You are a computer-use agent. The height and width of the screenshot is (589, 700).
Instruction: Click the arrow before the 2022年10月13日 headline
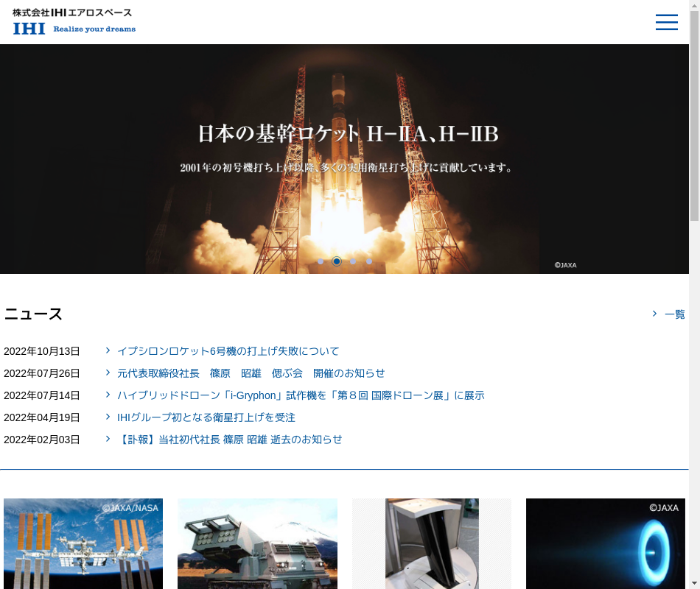[108, 350]
